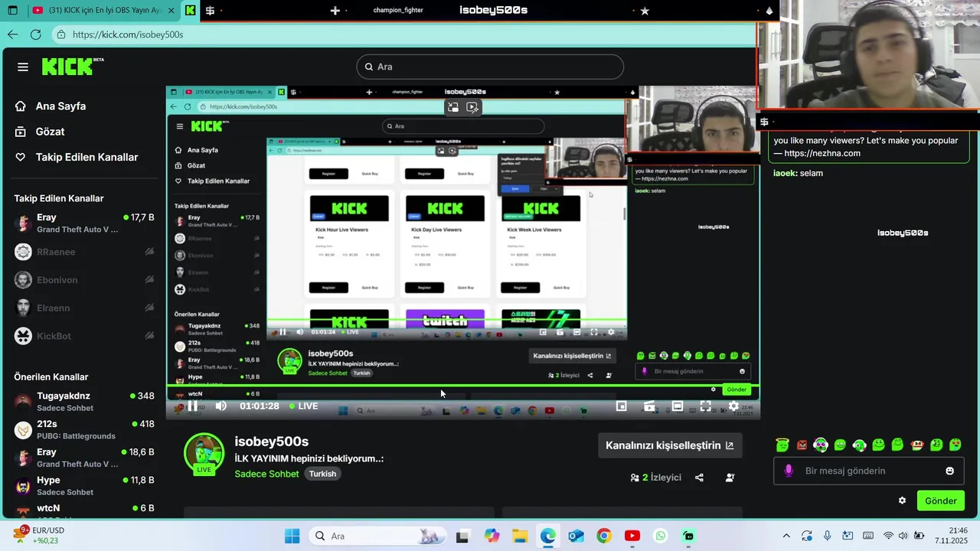980x551 pixels.
Task: Switch to the Kick browser tab
Action: (190, 11)
